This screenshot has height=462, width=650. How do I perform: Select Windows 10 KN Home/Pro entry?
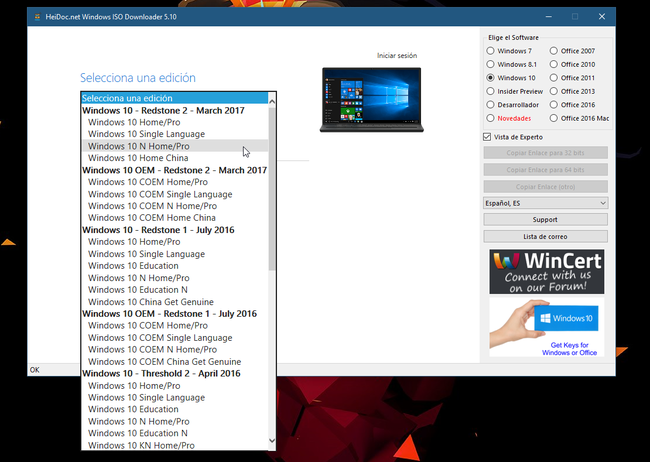click(x=141, y=445)
